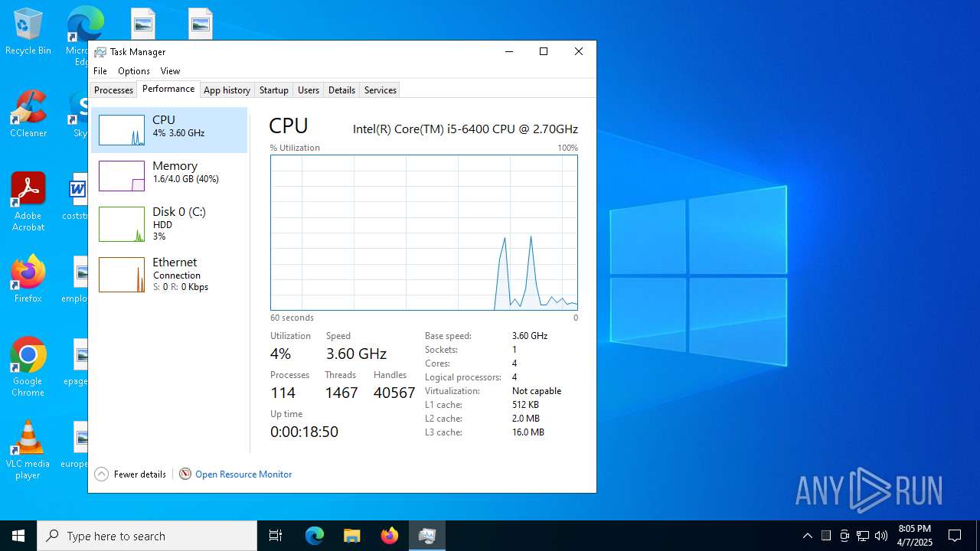Switch to the Processes tab

pyautogui.click(x=114, y=90)
